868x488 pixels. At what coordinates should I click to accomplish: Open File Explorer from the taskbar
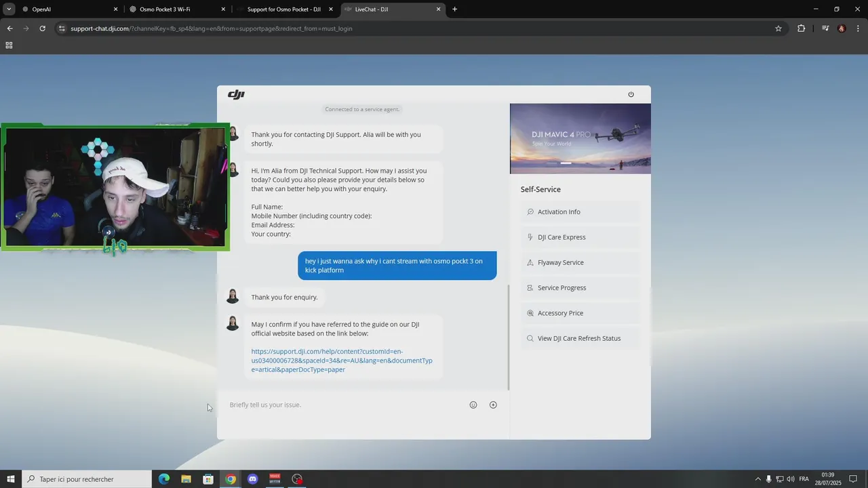click(x=186, y=479)
